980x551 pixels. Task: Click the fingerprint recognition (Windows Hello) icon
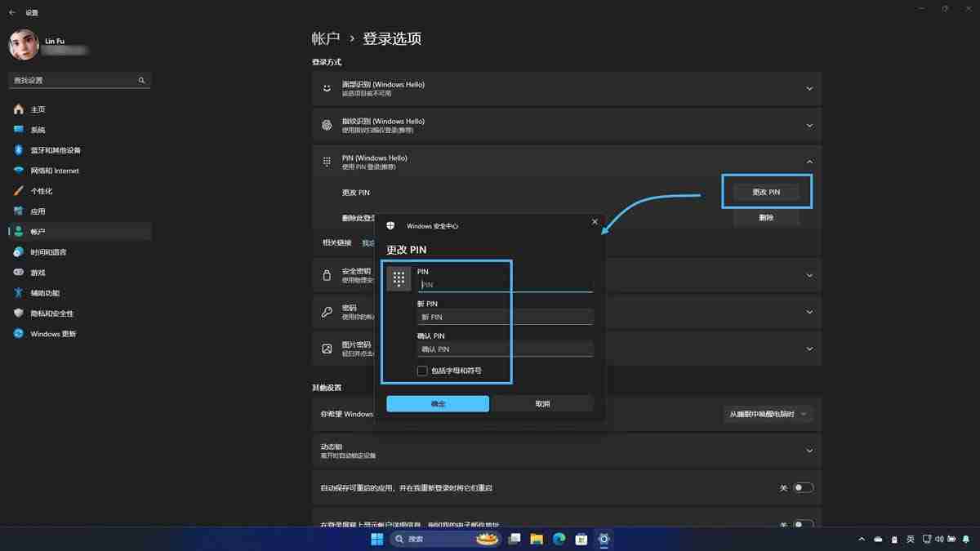point(327,125)
